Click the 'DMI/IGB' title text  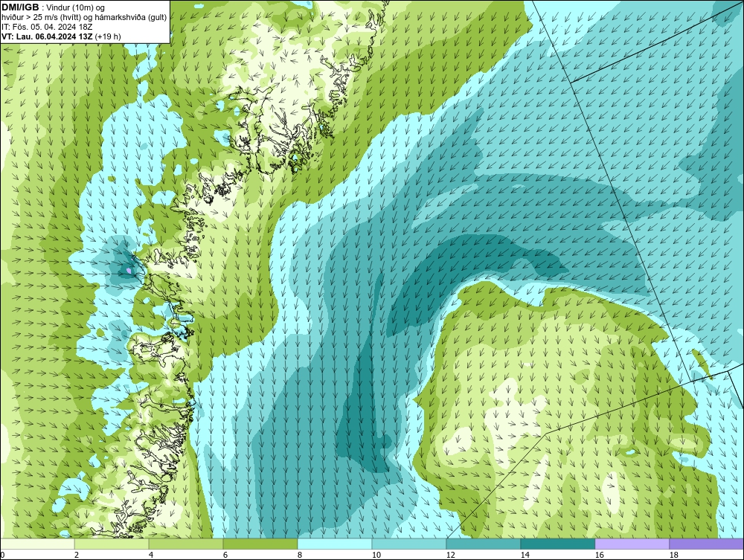click(20, 7)
